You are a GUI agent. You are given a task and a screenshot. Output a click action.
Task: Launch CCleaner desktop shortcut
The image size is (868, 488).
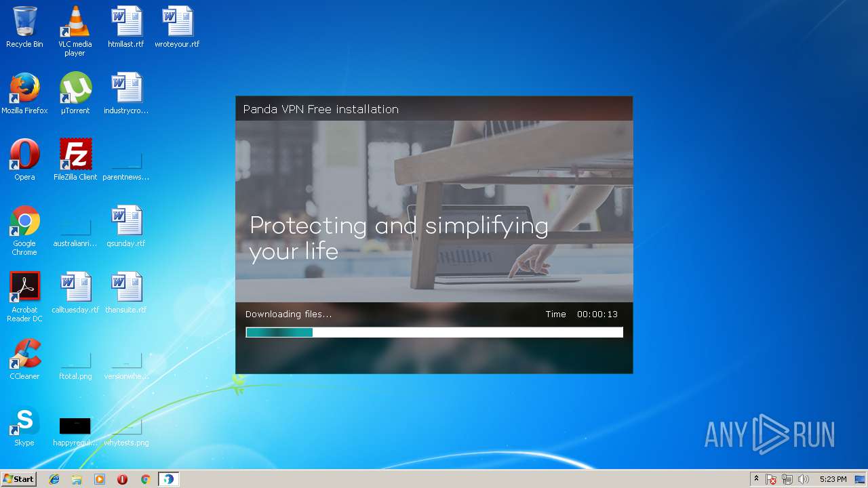point(24,359)
